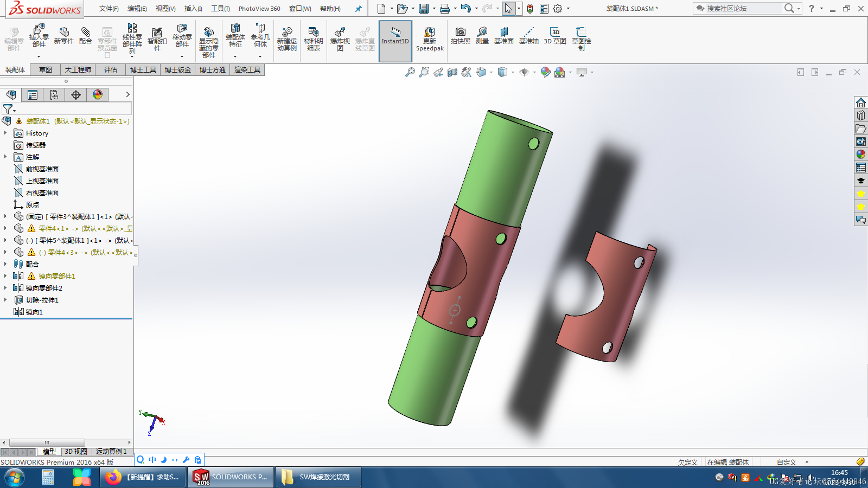This screenshot has width=868, height=488.
Task: Click Zoom to Area icon in view toolbar
Action: 424,72
